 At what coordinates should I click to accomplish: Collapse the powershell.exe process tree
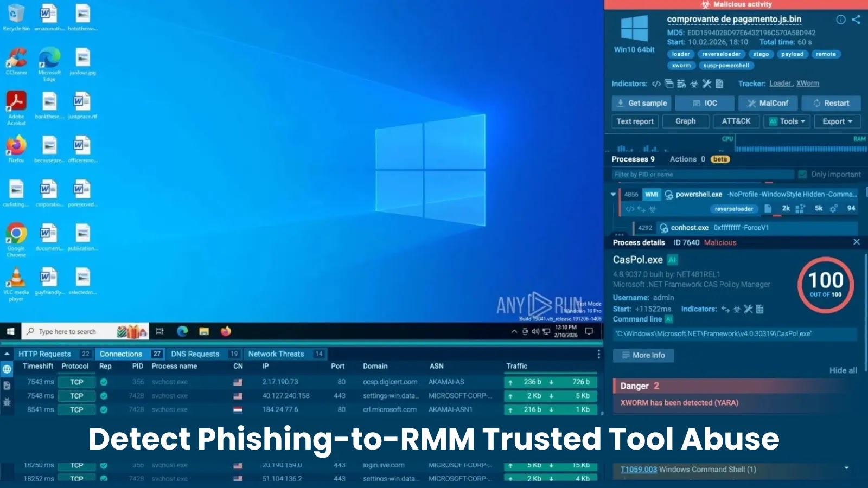pyautogui.click(x=613, y=194)
